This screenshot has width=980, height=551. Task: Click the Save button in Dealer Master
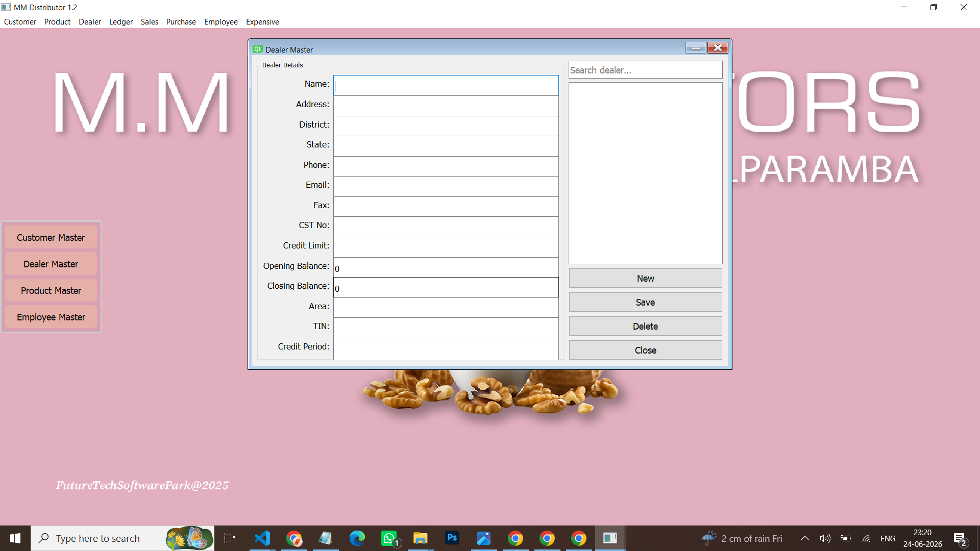tap(645, 303)
